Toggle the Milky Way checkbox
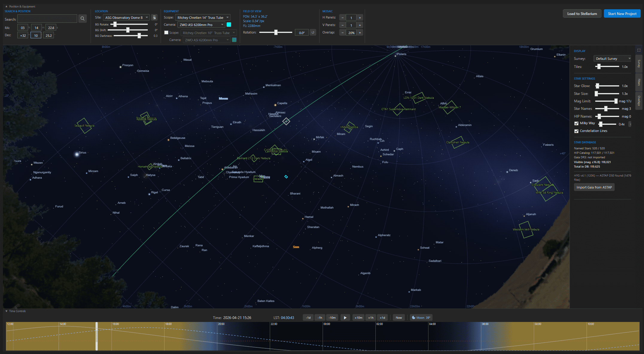 (x=576, y=123)
